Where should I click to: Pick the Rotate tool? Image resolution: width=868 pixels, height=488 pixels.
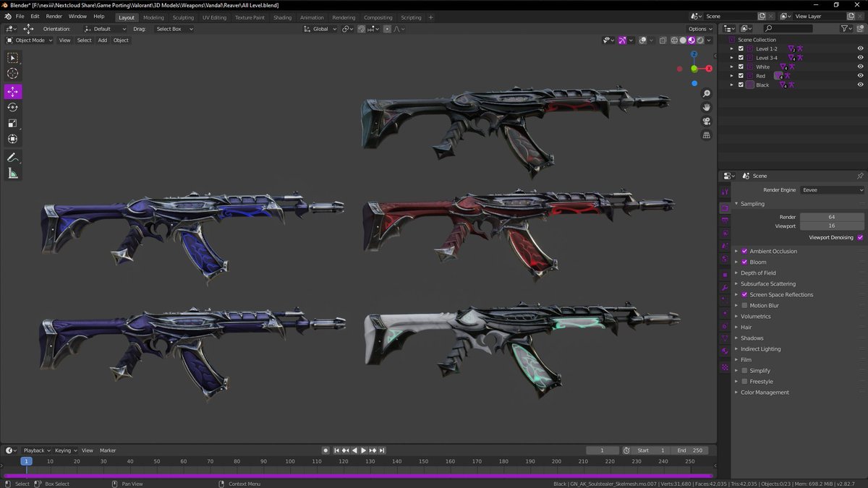click(x=13, y=107)
